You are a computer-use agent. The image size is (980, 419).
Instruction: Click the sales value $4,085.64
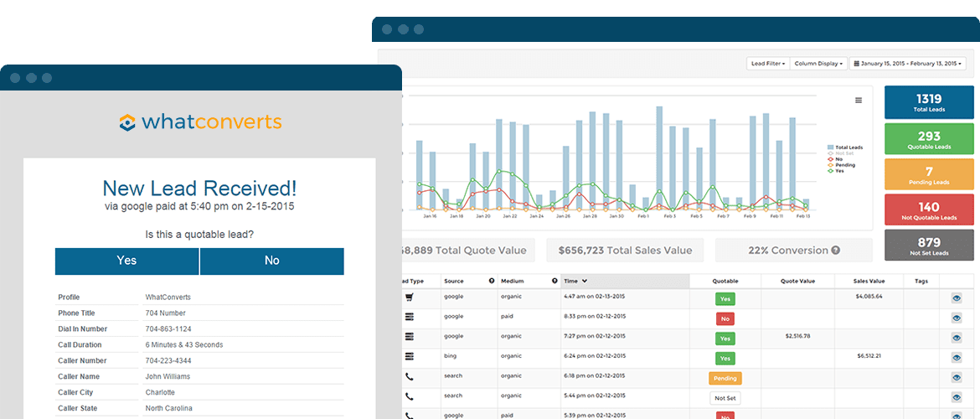[x=868, y=296]
